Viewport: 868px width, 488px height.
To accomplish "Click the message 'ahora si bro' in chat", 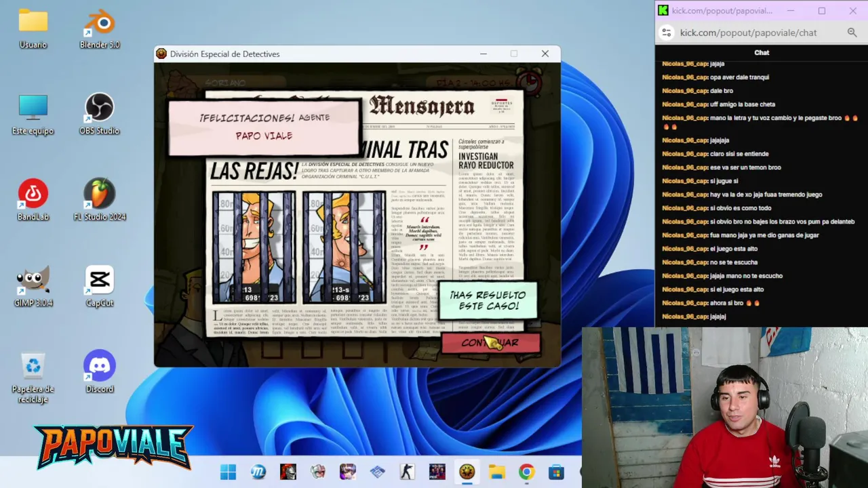I will tap(726, 303).
